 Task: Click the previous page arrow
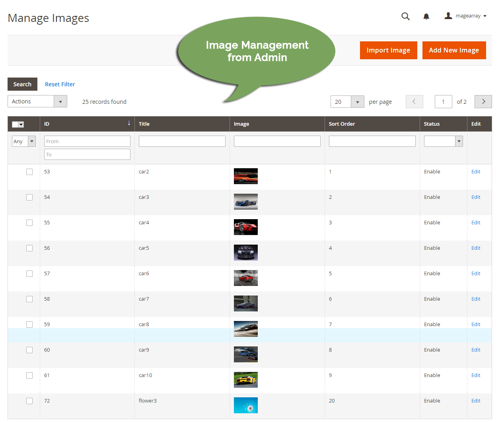[414, 101]
